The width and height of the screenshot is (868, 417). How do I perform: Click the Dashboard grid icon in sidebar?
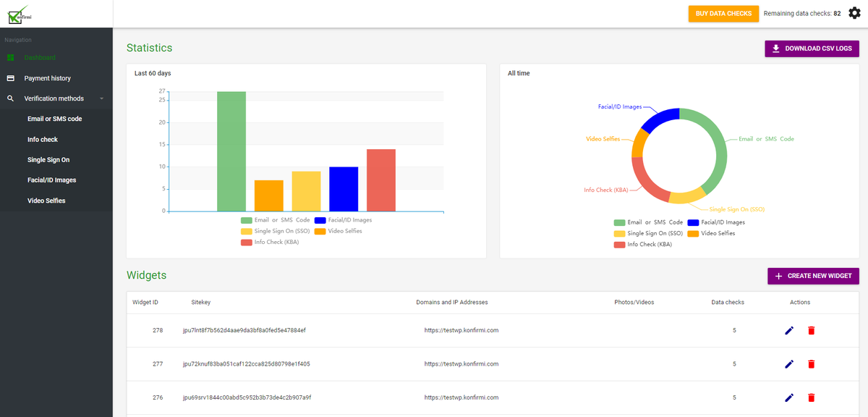[11, 57]
